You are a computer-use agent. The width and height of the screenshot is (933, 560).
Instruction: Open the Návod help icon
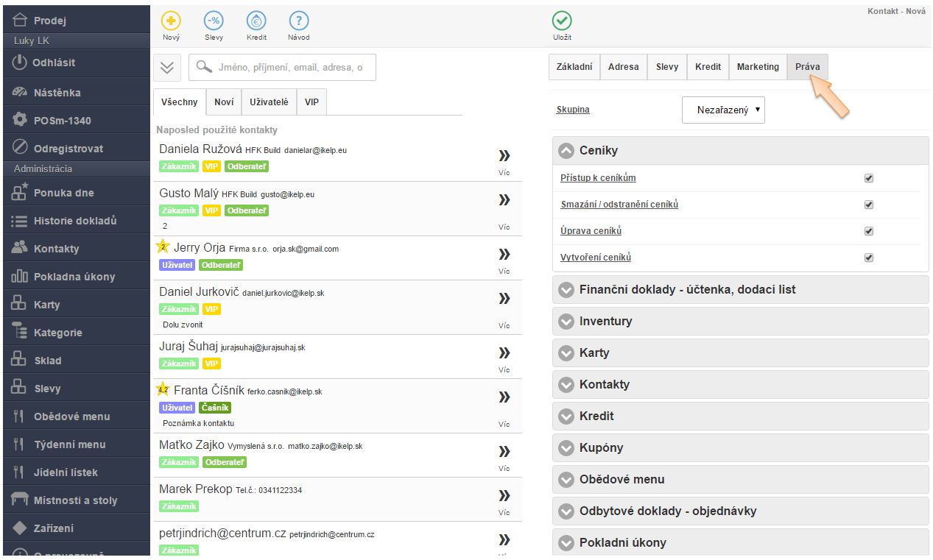coord(298,21)
